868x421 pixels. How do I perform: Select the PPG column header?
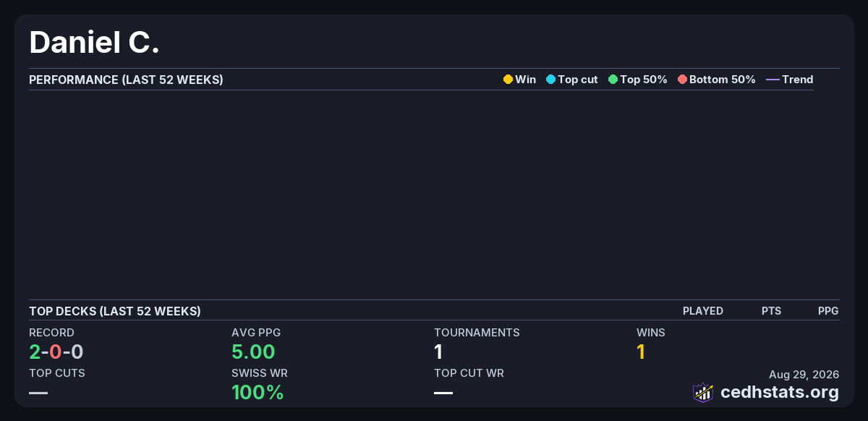click(828, 311)
